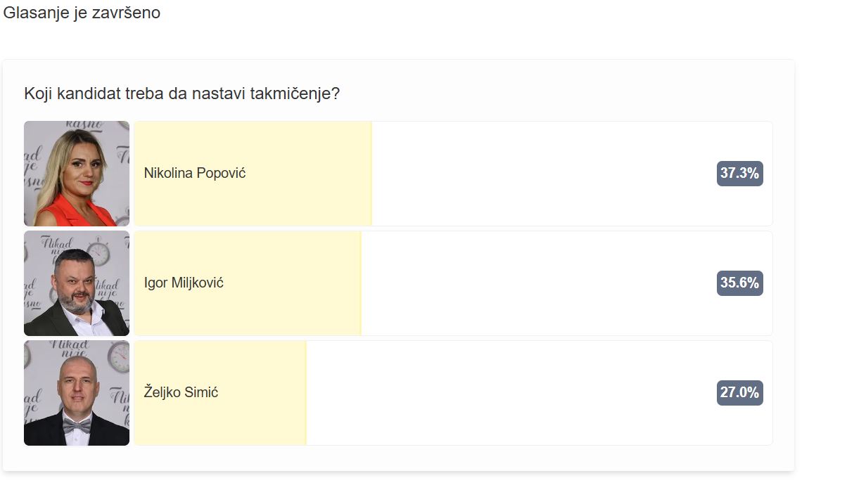Select the Igor Miljković name label
866x504 pixels.
tap(184, 283)
